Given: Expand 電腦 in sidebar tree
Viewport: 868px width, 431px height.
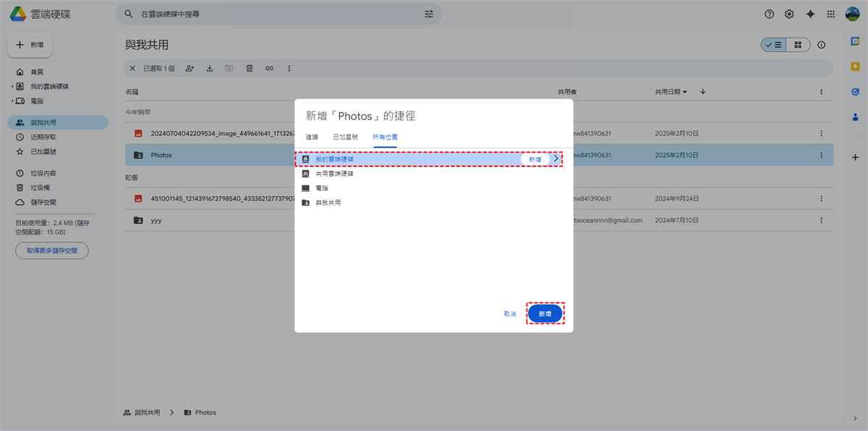Looking at the screenshot, I should pos(12,101).
